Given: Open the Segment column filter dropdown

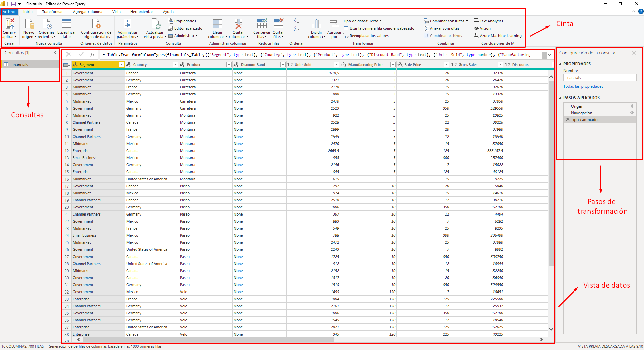Looking at the screenshot, I should coord(121,65).
